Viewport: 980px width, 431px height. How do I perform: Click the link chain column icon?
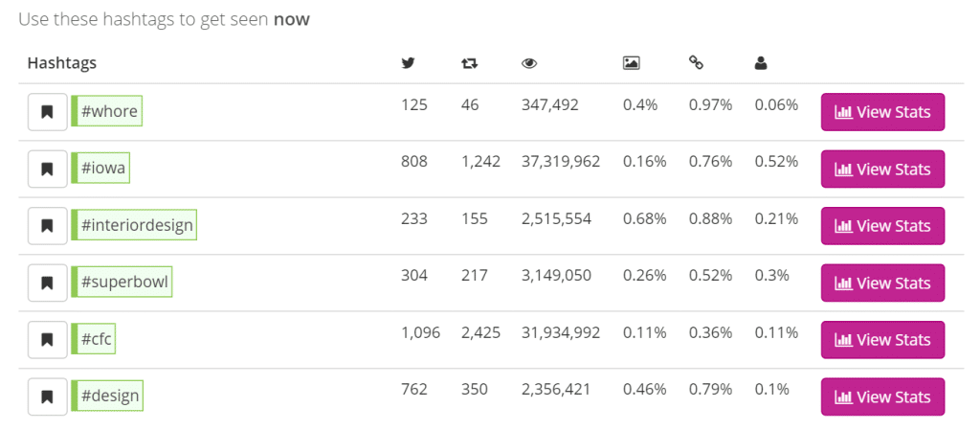coord(697,62)
